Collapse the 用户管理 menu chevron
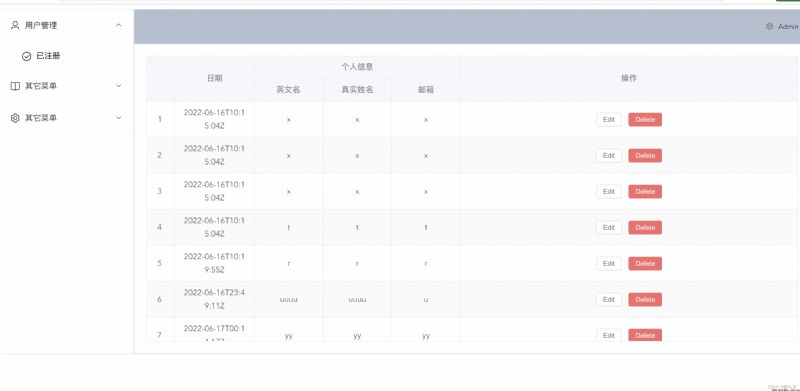Image resolution: width=800 pixels, height=391 pixels. point(118,25)
